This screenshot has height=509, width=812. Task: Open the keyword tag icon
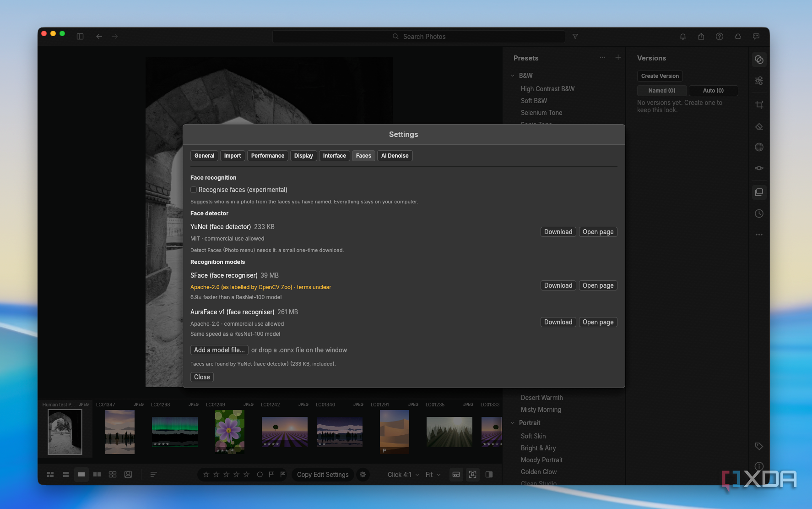[759, 446]
